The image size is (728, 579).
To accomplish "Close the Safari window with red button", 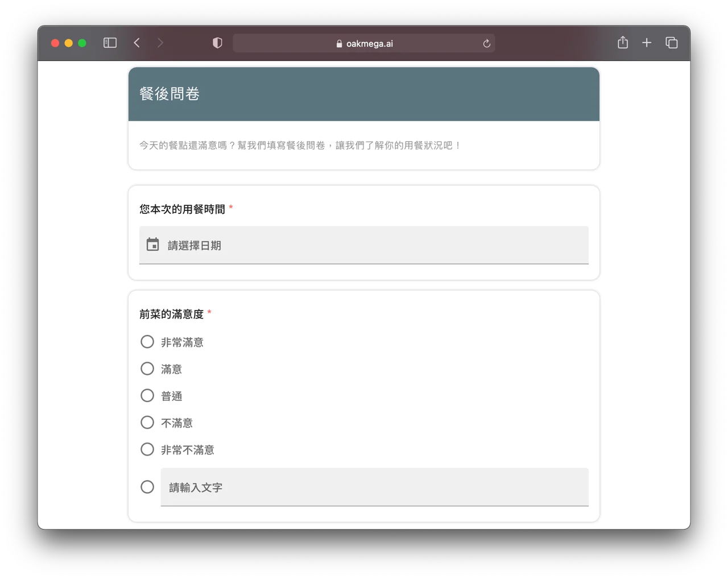I will tap(55, 43).
